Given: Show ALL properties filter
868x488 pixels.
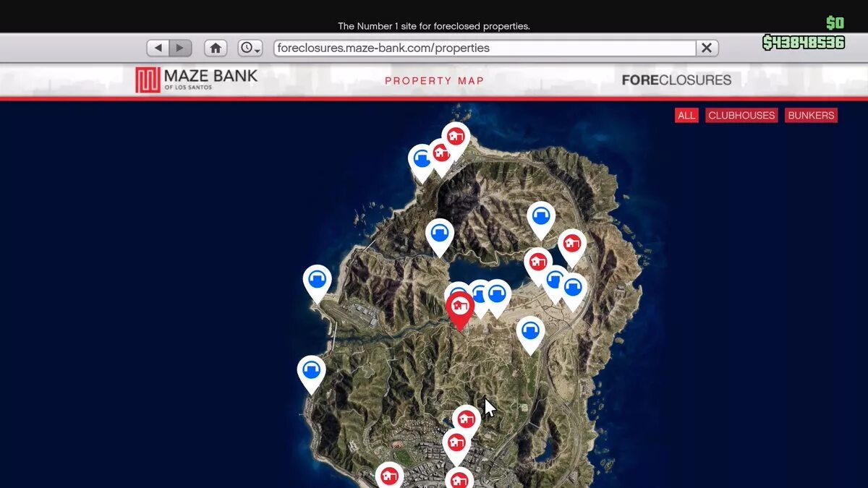Looking at the screenshot, I should (x=686, y=115).
